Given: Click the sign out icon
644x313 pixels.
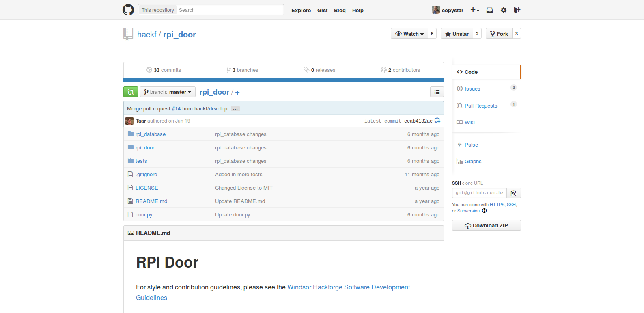Looking at the screenshot, I should coord(517,10).
